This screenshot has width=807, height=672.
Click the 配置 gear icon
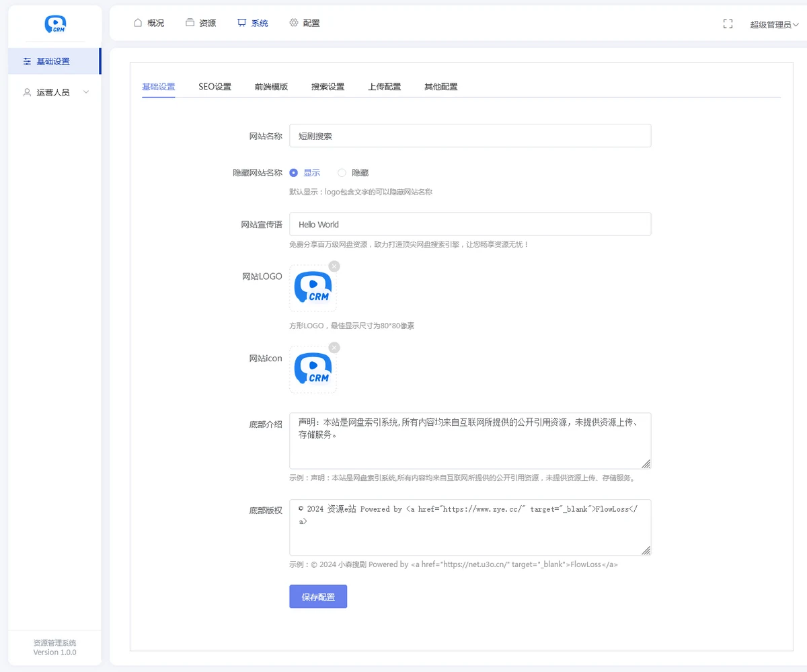coord(294,23)
